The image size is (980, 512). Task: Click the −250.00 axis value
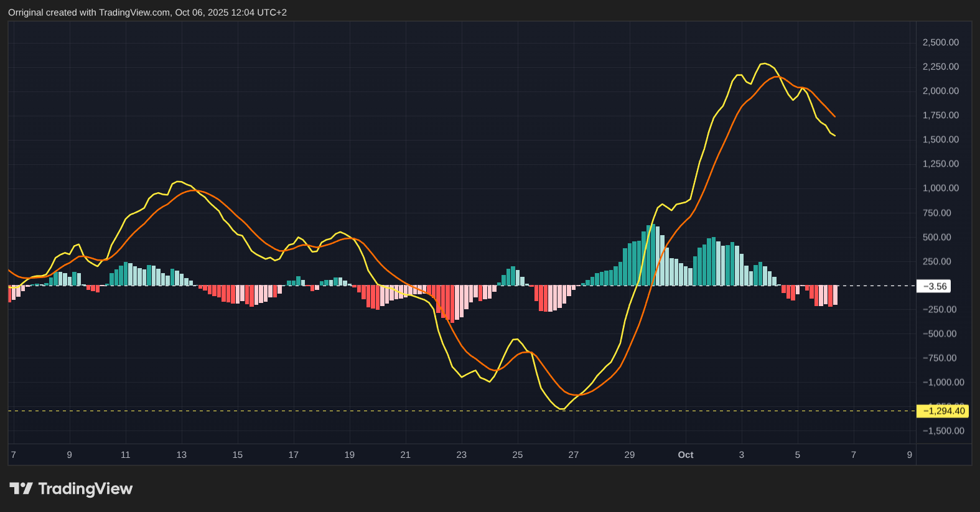pos(940,309)
